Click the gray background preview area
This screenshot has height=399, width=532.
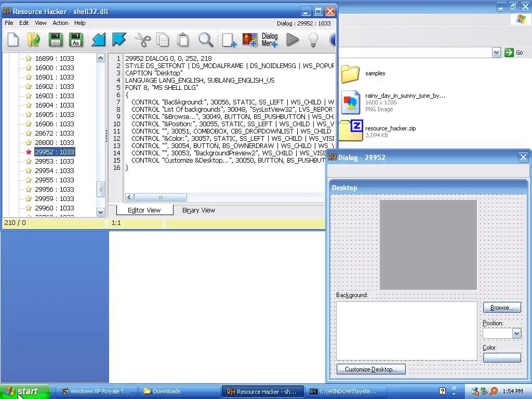coord(428,245)
